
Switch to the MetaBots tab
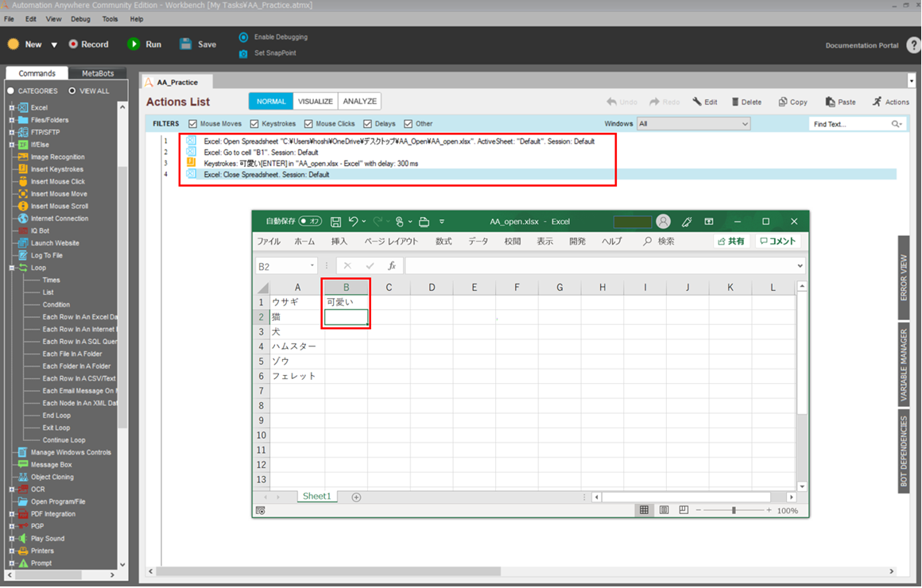click(x=98, y=73)
